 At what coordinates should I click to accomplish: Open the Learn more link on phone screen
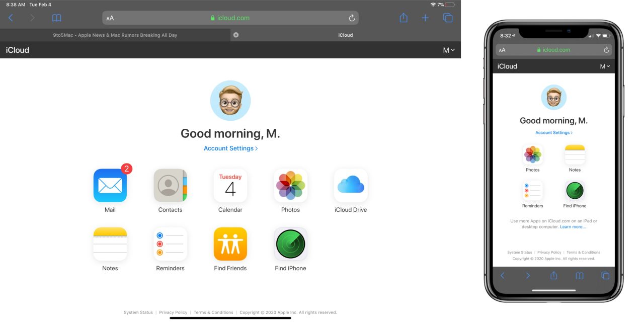click(x=573, y=226)
